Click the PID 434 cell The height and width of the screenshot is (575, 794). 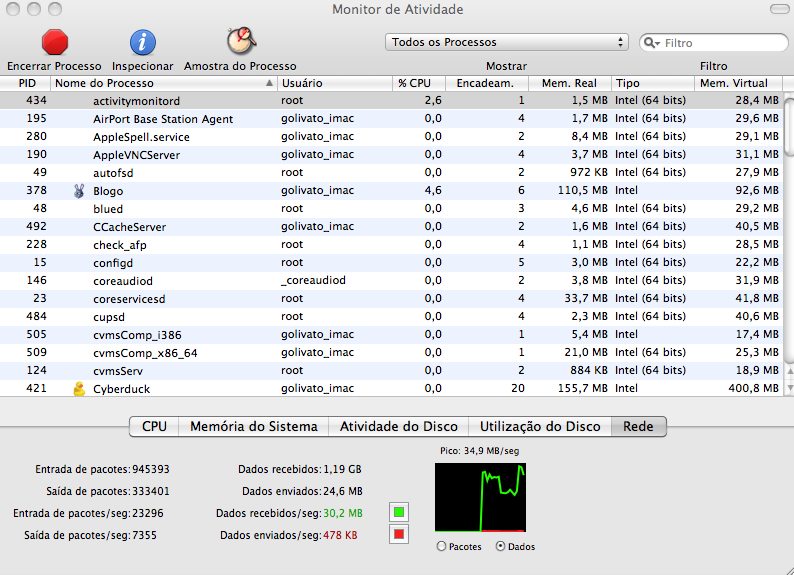36,100
